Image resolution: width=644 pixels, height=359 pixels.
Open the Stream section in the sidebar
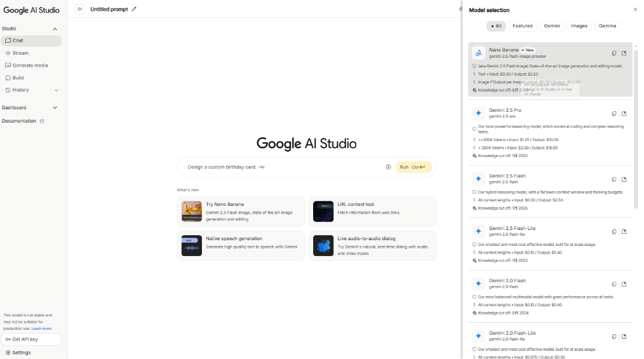[x=31, y=53]
